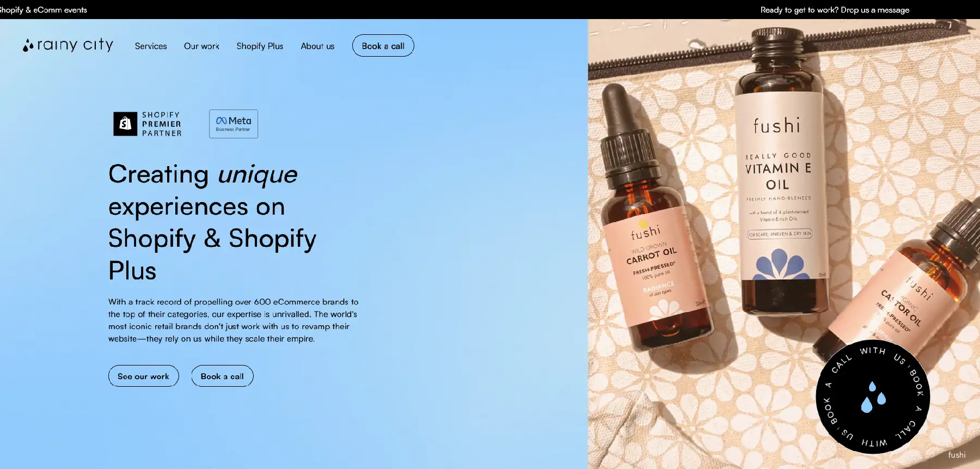Screen dimensions: 980x469
Task: Click the Shopify bag icon in the partner badge
Action: coord(125,124)
